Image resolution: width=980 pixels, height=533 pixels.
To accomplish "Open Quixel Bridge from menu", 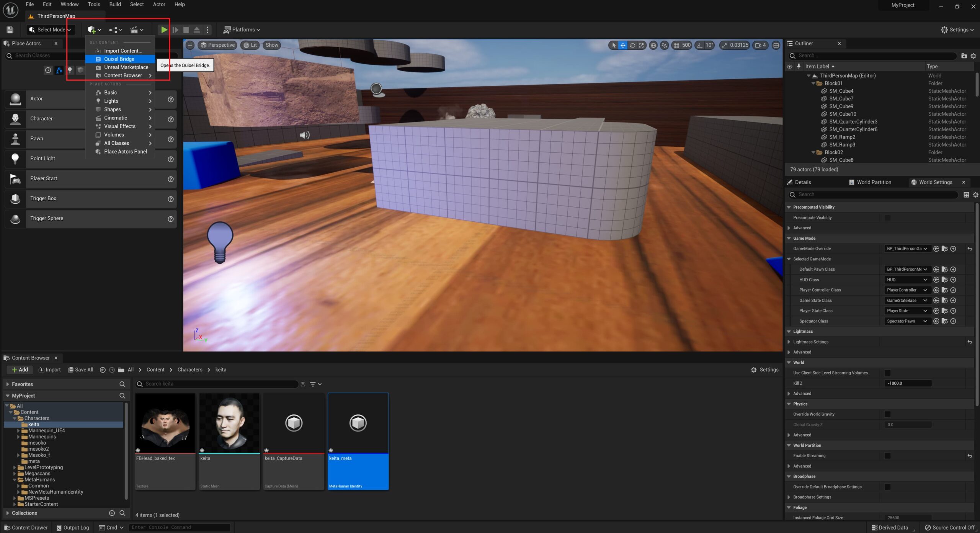I will (x=119, y=59).
